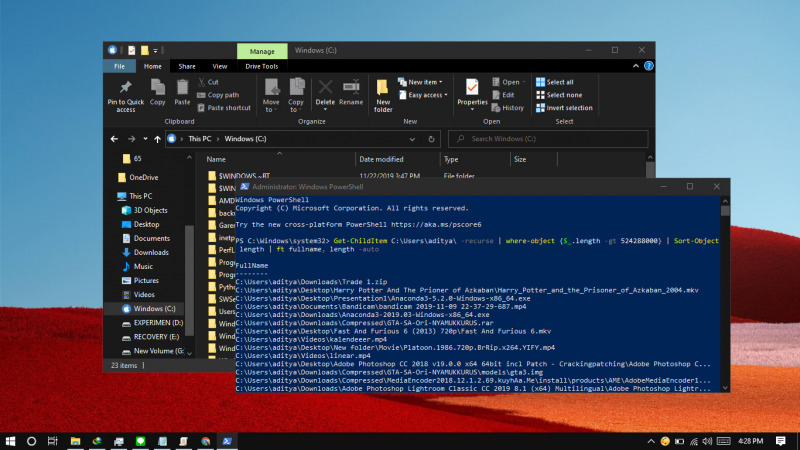Click the Delete ribbon icon
This screenshot has width=800, height=450.
tap(325, 89)
